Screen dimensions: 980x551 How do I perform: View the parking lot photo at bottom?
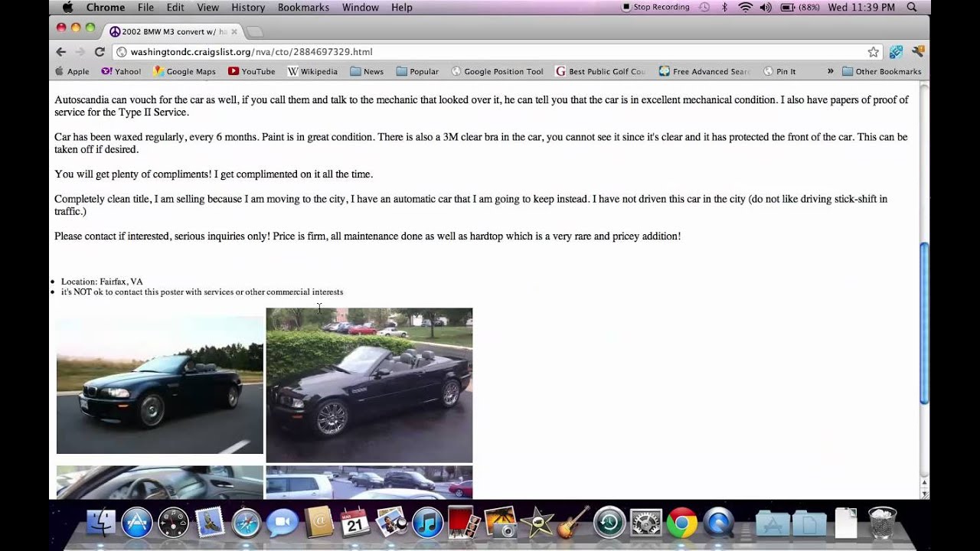369,482
